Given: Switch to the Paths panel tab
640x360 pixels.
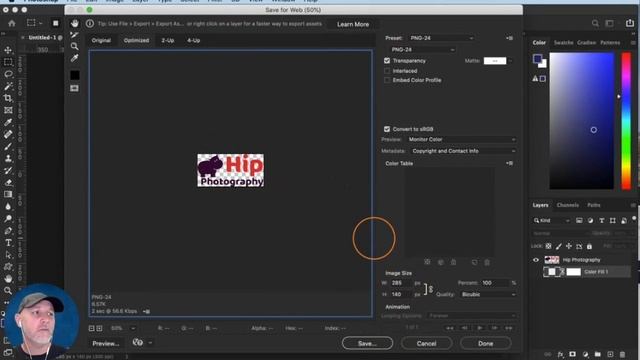Looking at the screenshot, I should coord(594,205).
